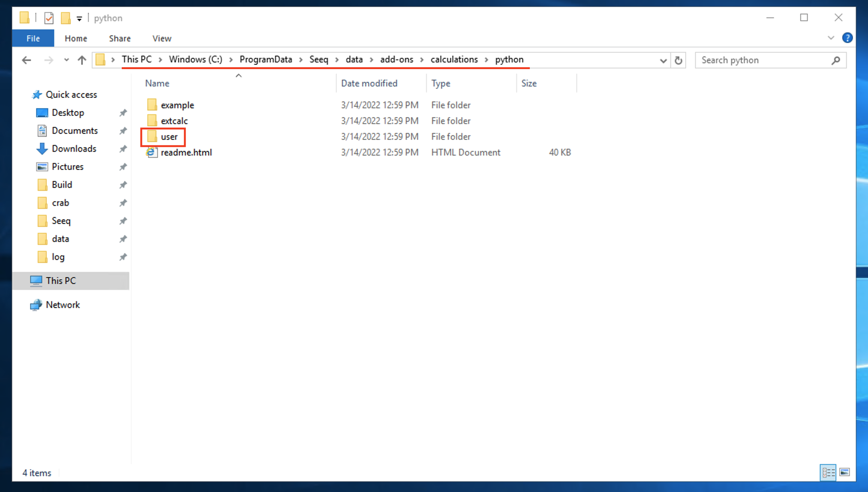Switch to large thumbnails view
The width and height of the screenshot is (868, 492).
coord(845,473)
